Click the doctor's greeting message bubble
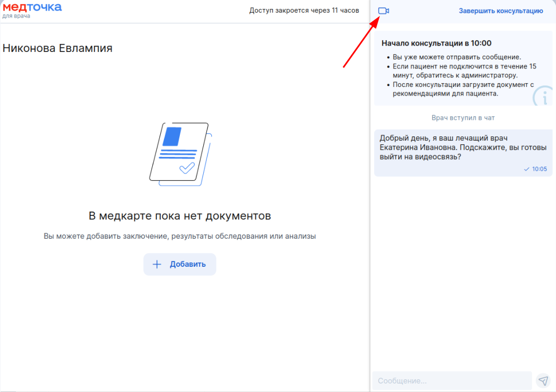Image resolution: width=556 pixels, height=392 pixels. (463, 153)
